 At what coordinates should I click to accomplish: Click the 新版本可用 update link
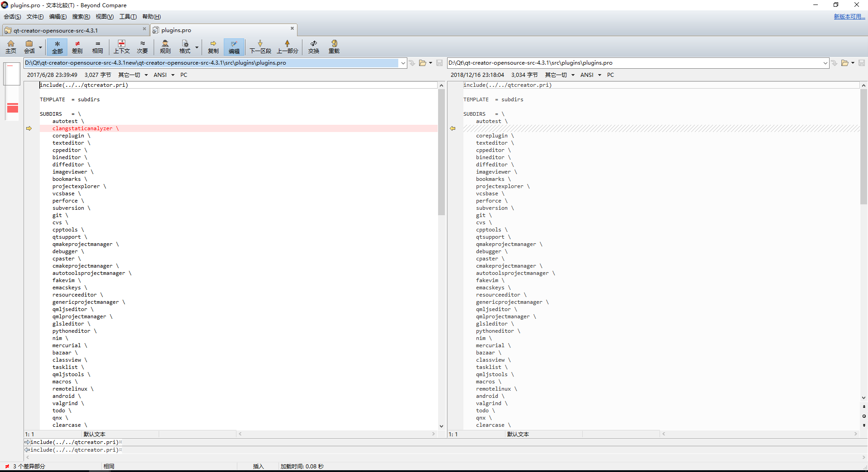click(849, 16)
